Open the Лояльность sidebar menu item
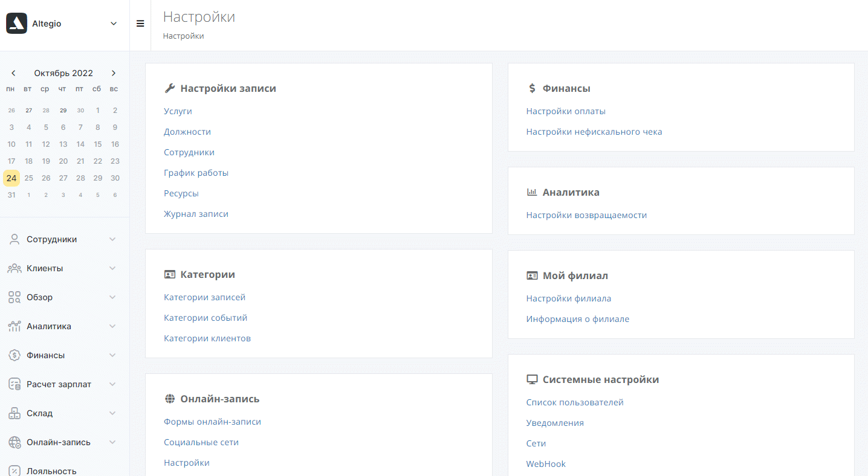 (51, 471)
